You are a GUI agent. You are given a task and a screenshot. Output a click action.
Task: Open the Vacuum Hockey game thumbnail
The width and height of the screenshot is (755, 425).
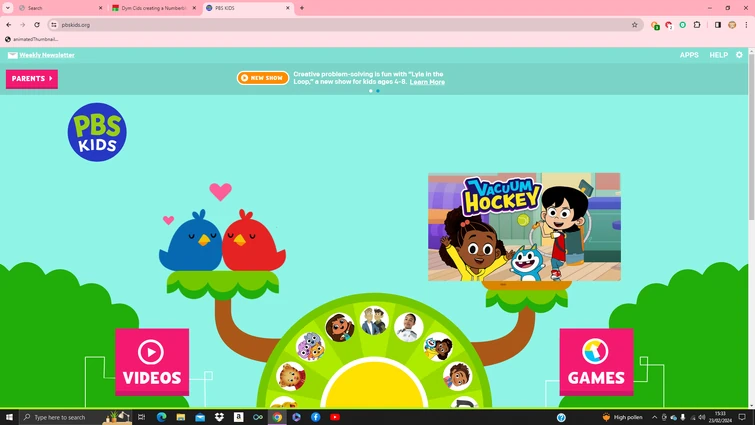pyautogui.click(x=524, y=227)
